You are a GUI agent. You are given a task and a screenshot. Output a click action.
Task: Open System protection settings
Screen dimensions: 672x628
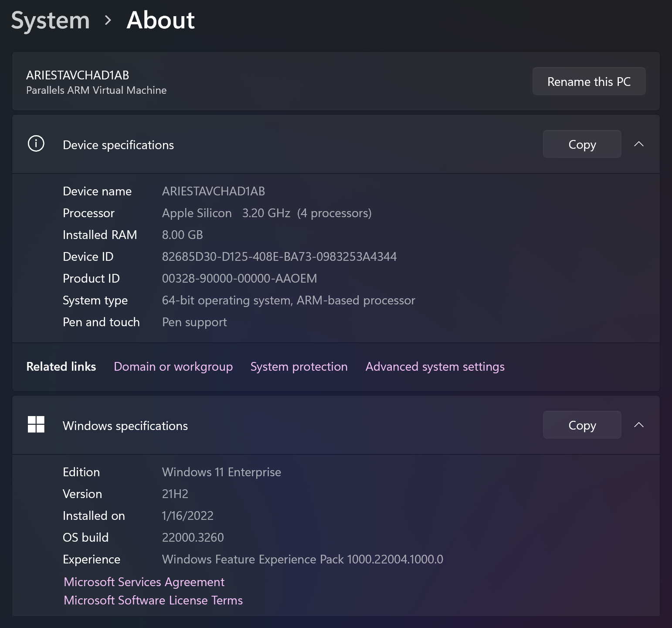pos(299,366)
